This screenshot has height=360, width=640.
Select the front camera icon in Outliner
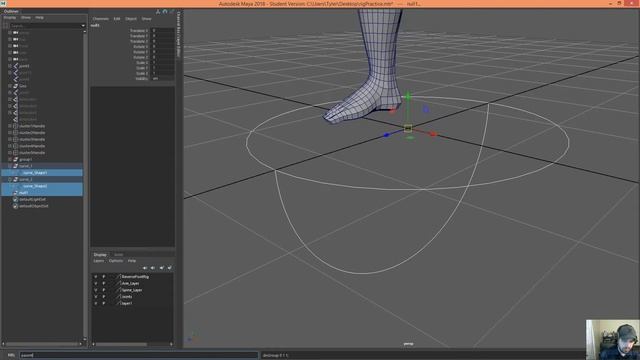tap(16, 46)
